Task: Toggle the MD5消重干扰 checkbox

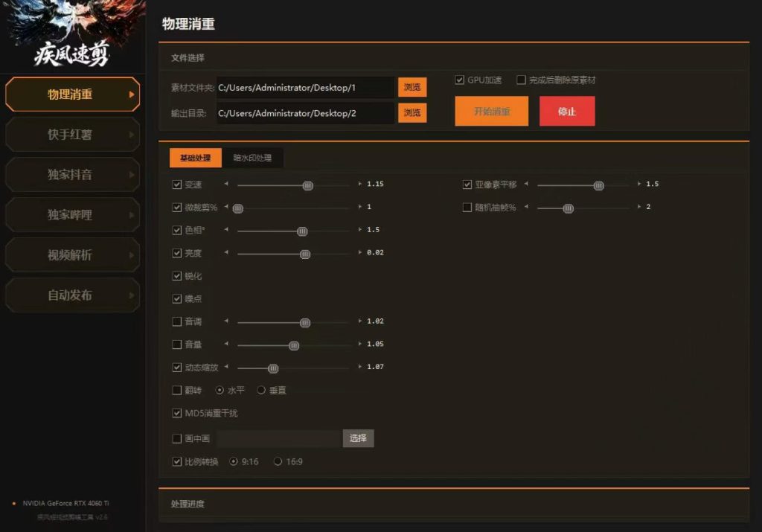Action: (177, 413)
